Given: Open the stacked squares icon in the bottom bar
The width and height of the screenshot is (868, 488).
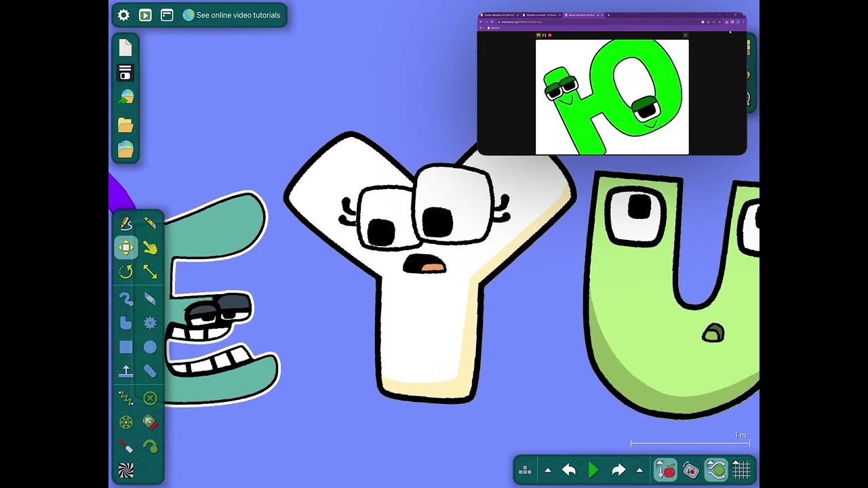Looking at the screenshot, I should point(525,470).
